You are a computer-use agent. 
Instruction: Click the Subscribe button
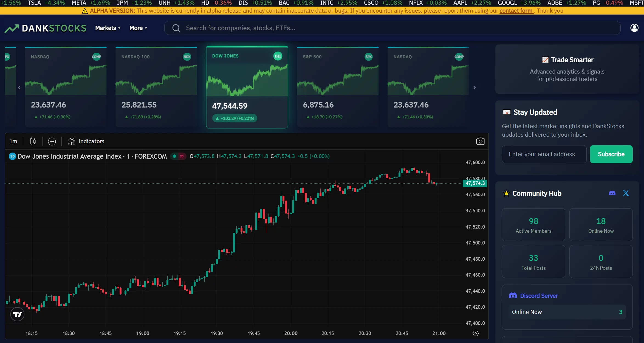click(x=611, y=154)
